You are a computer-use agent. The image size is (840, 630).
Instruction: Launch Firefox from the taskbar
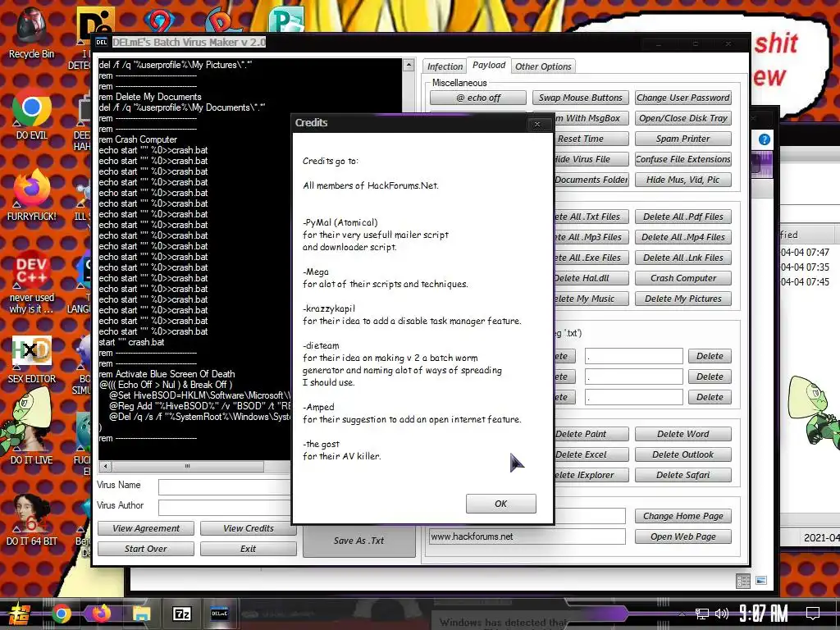click(101, 614)
